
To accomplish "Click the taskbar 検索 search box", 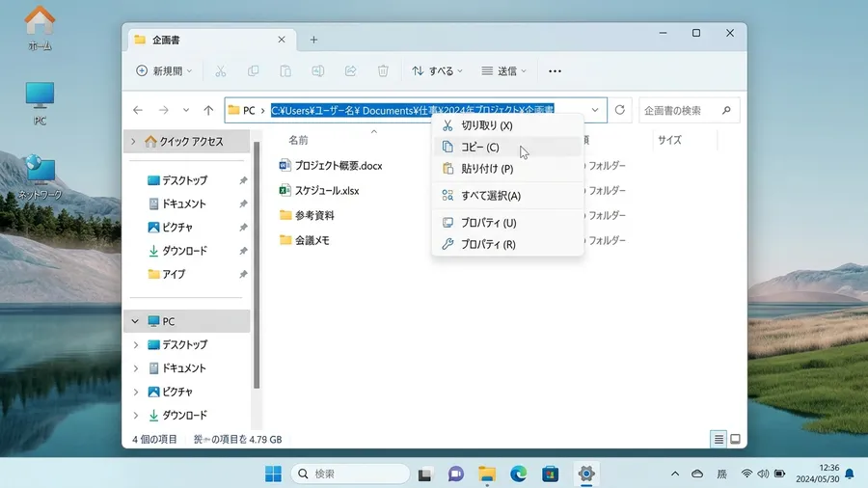I will [350, 474].
